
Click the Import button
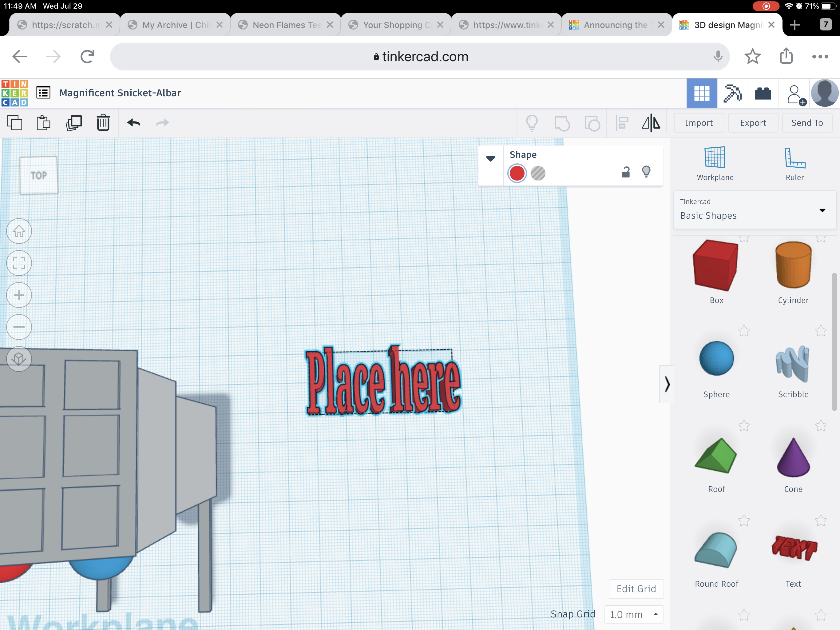coord(699,123)
